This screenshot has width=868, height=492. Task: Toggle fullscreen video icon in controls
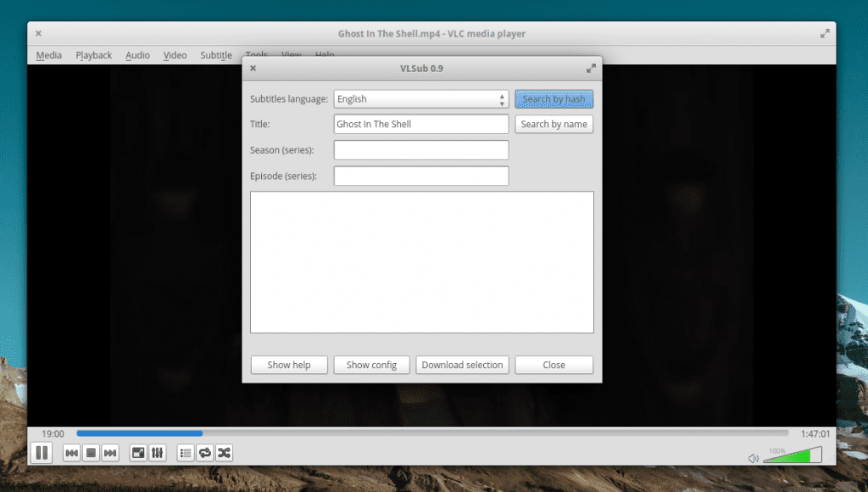(x=138, y=453)
